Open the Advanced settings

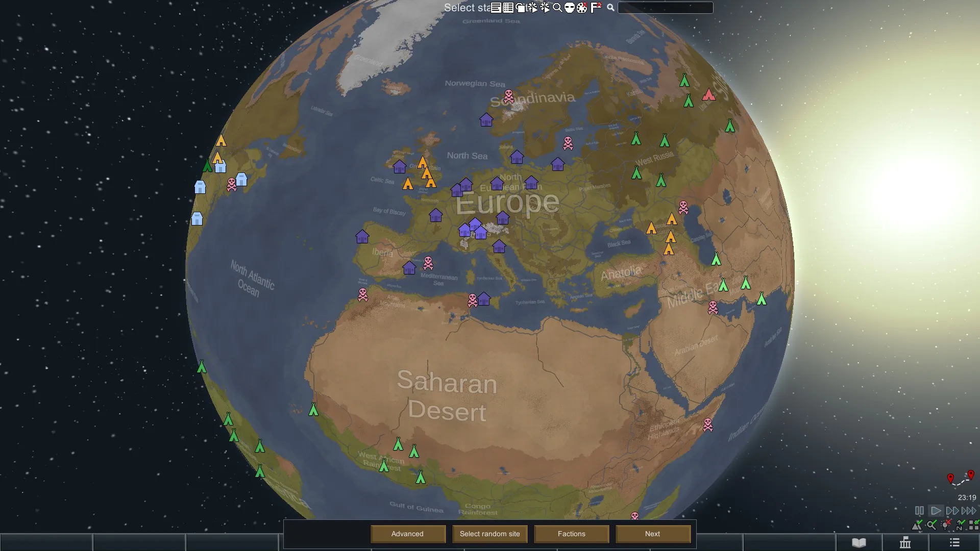pyautogui.click(x=407, y=534)
